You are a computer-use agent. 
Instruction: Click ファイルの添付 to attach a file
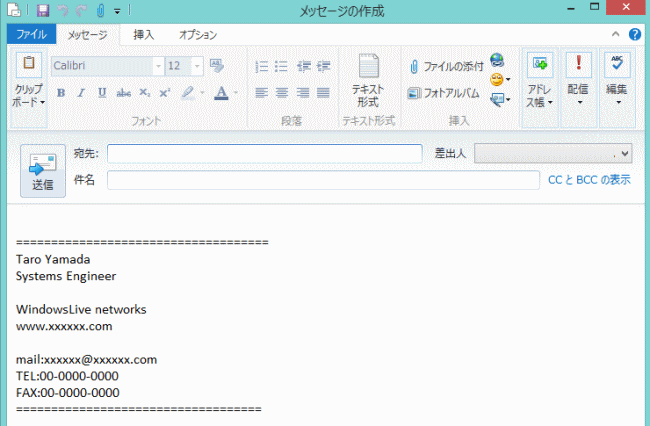446,66
